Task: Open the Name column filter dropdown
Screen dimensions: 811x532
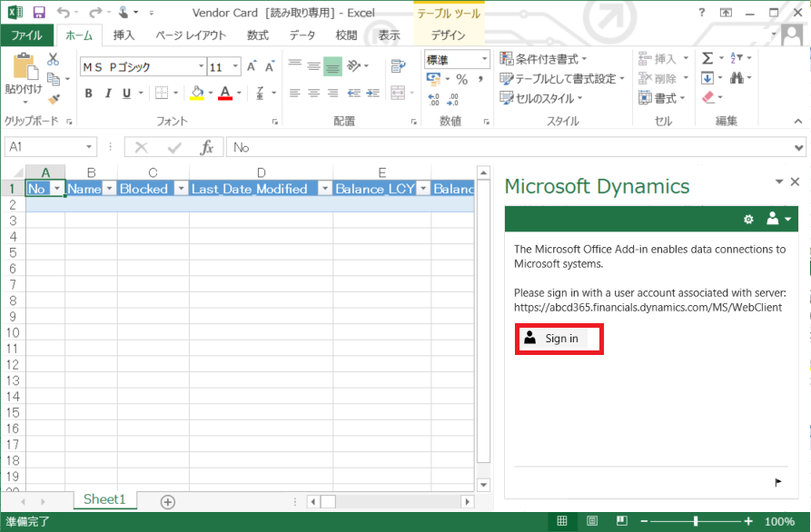Action: tap(109, 189)
